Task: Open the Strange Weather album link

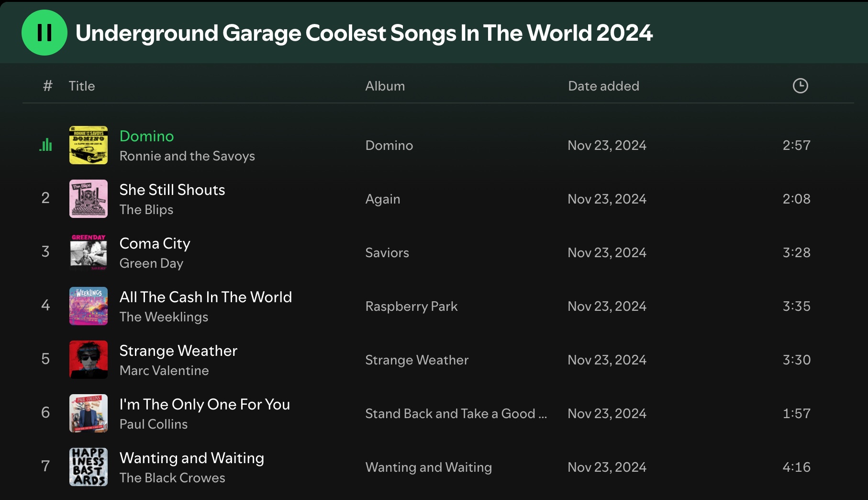Action: (417, 360)
